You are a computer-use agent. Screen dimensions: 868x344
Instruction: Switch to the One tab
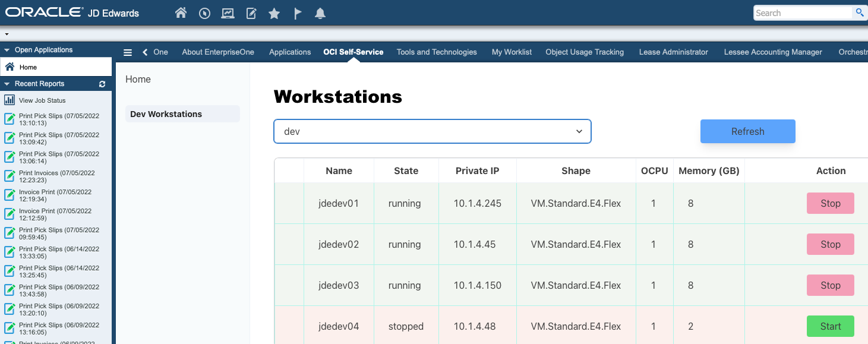pyautogui.click(x=160, y=52)
